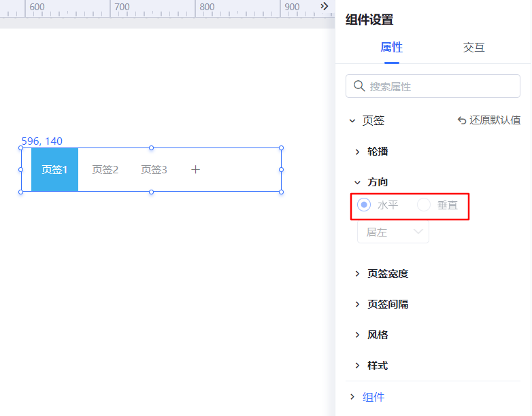Screen dimensions: 532x416
Task: Switch to the 属性 tab
Action: pyautogui.click(x=392, y=47)
